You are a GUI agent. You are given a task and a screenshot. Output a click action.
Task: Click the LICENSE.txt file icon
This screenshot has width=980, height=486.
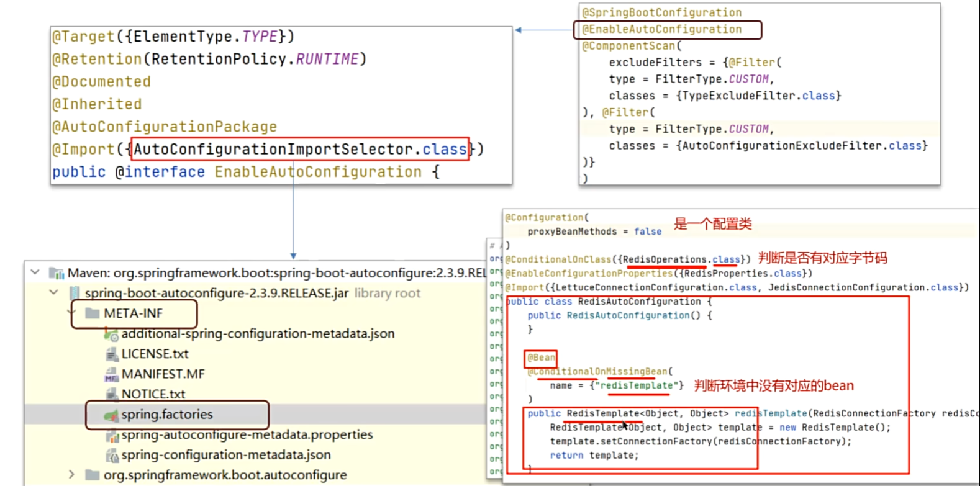[x=112, y=354]
